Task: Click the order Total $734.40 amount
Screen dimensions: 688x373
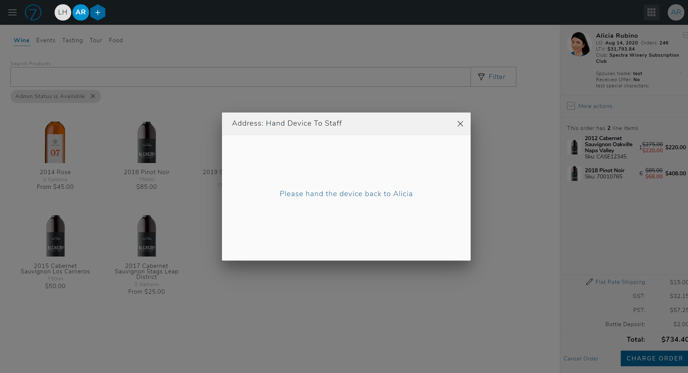Action: pyautogui.click(x=674, y=339)
